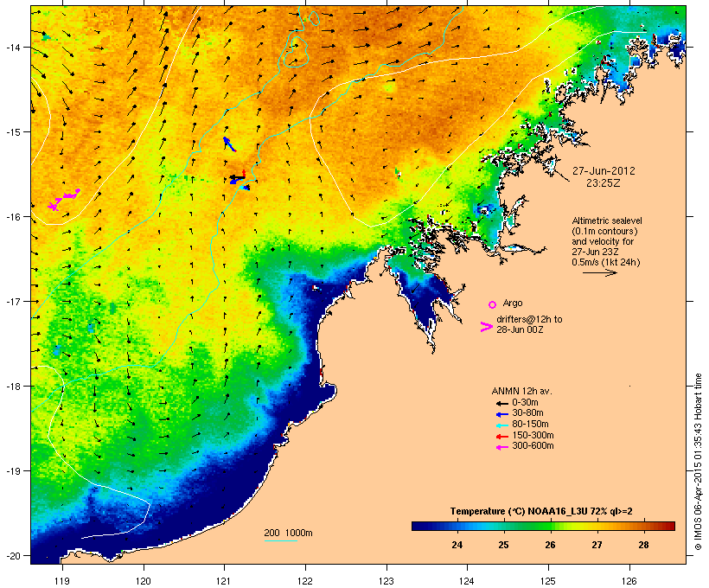Screen dimensions: 709x588
Task: Click the latitude label -18
Action: [x=12, y=387]
